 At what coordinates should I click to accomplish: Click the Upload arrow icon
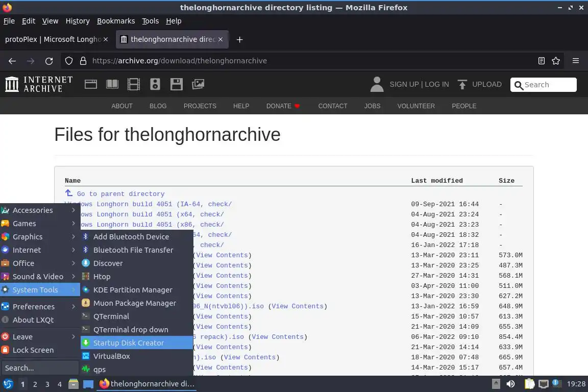[462, 84]
